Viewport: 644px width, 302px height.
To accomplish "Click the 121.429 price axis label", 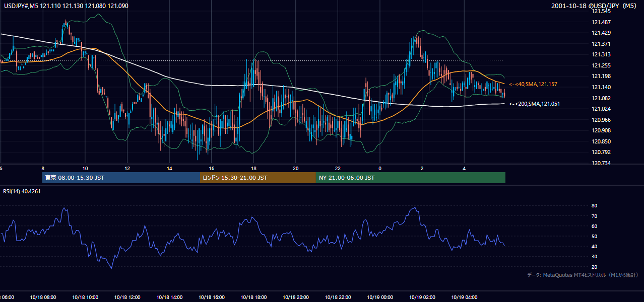I will click(602, 33).
